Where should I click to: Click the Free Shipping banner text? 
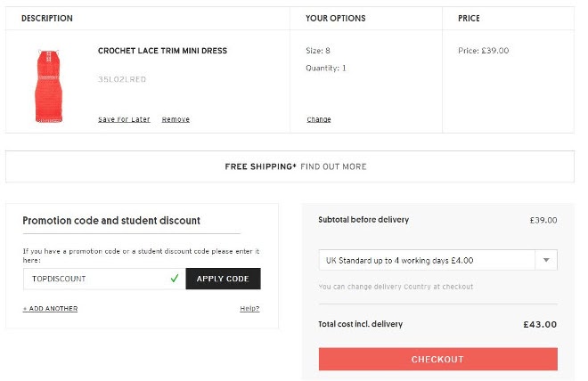point(260,166)
